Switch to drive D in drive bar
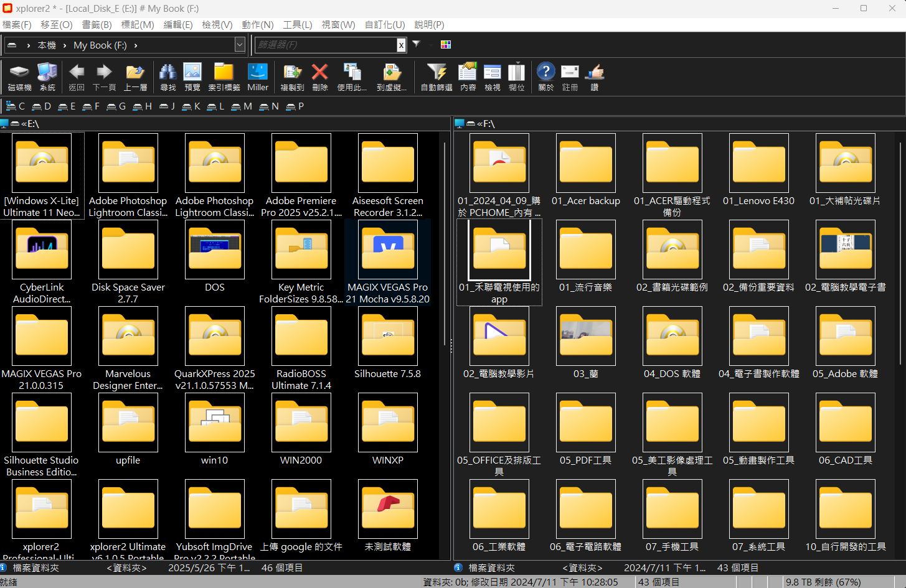Viewport: 906px width, 588px height. pos(41,106)
